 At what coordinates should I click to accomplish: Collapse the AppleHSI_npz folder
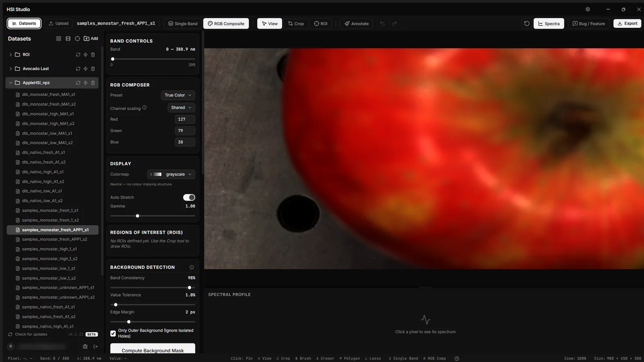pos(10,83)
